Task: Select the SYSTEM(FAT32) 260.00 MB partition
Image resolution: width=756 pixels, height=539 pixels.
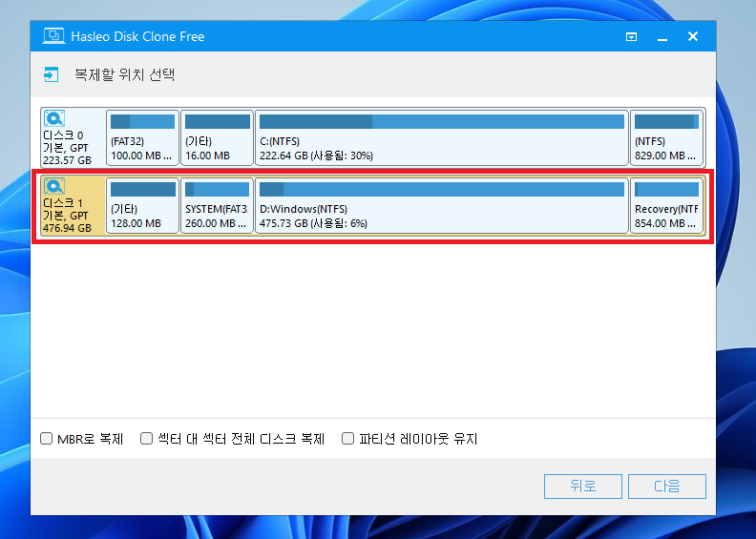Action: [x=217, y=206]
